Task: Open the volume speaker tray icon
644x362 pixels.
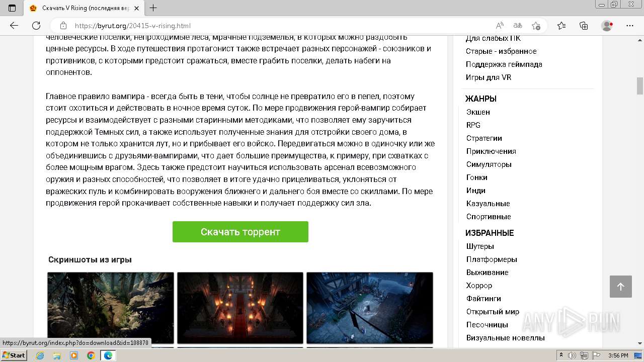Action: point(572,355)
